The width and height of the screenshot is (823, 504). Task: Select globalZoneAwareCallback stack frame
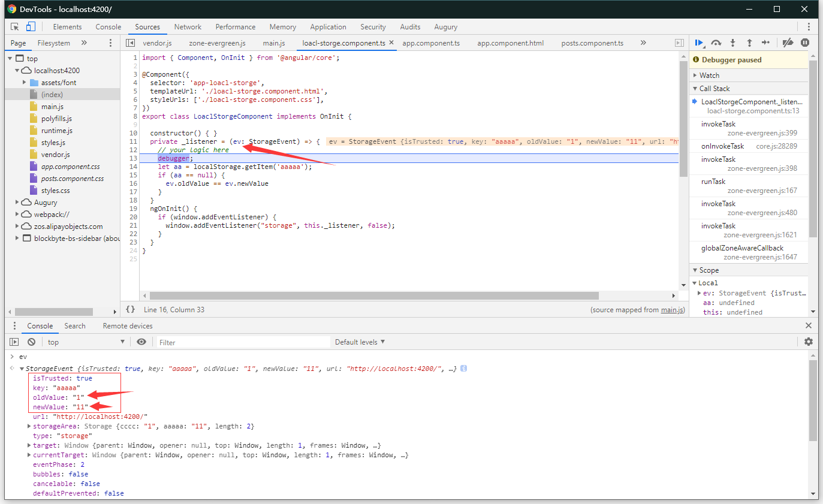tap(749, 252)
